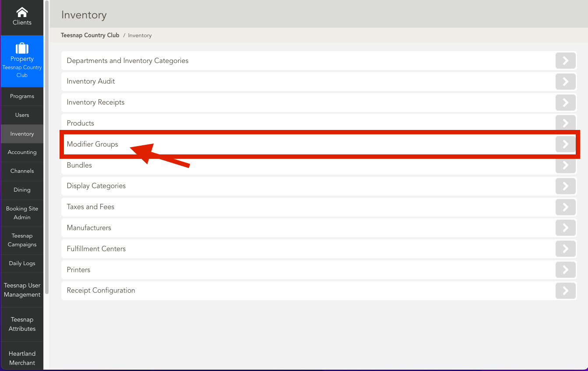The height and width of the screenshot is (371, 588).
Task: Open the Bundles row
Action: pos(319,165)
